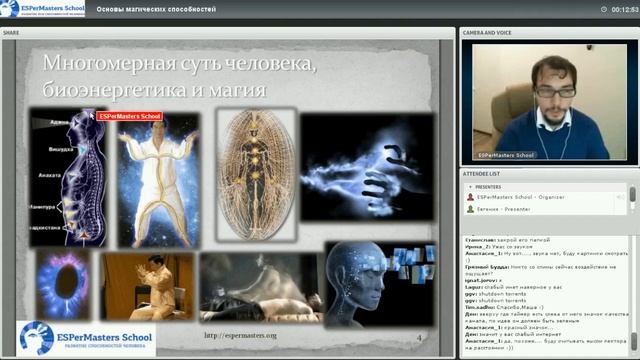Click the man in white energy image
This screenshot has width=640, height=360.
click(x=159, y=181)
